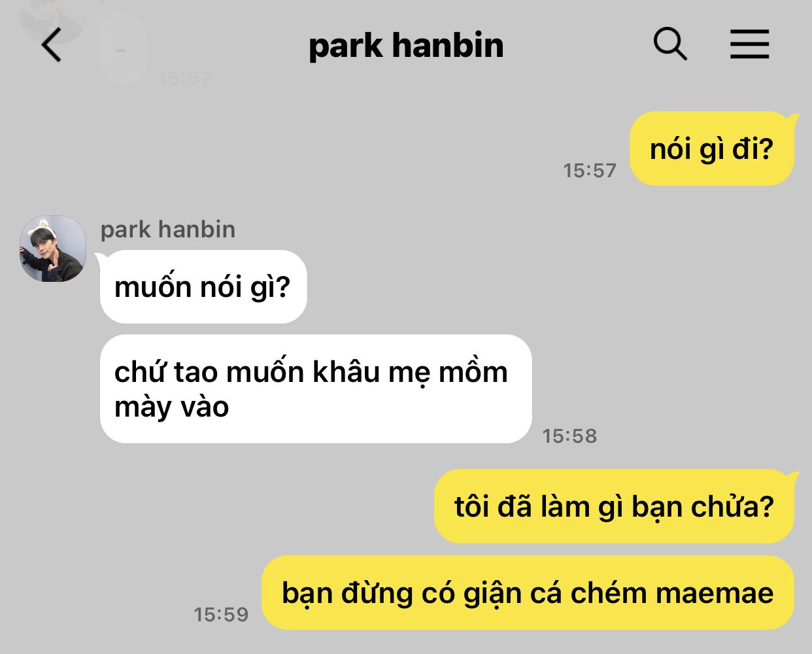Tap the sender name above the message

click(x=168, y=230)
